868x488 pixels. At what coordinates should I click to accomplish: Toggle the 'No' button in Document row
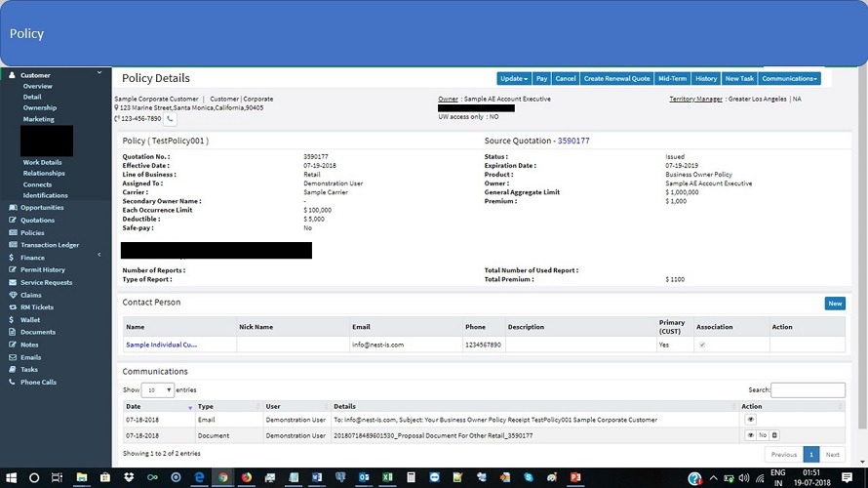[763, 435]
